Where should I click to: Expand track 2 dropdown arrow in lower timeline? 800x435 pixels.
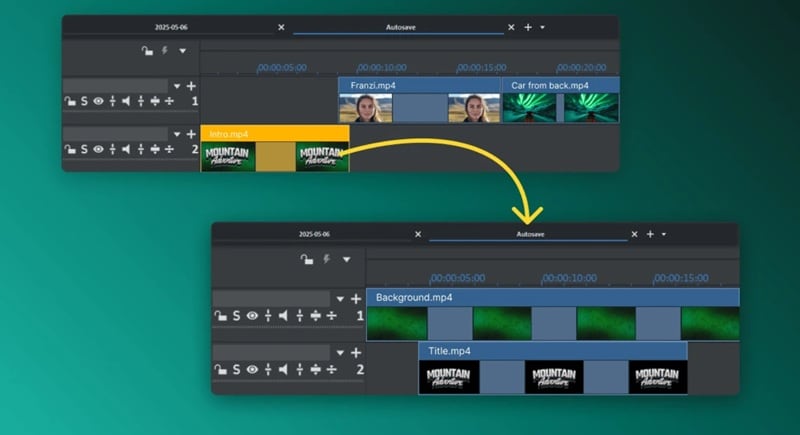(x=340, y=353)
